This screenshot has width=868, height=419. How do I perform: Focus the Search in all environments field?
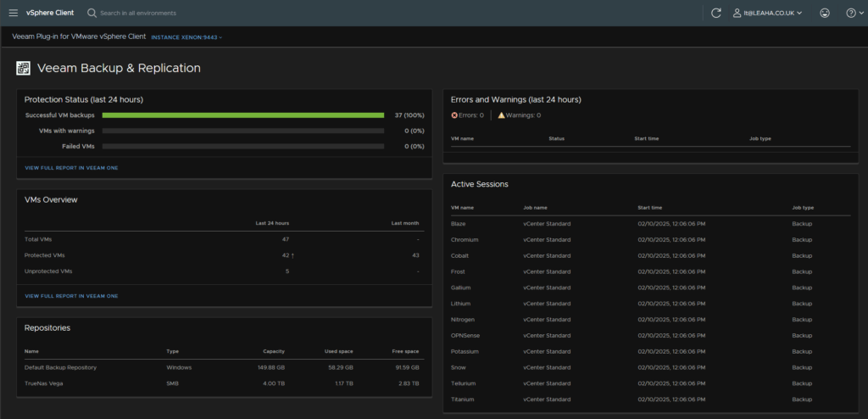(x=138, y=13)
